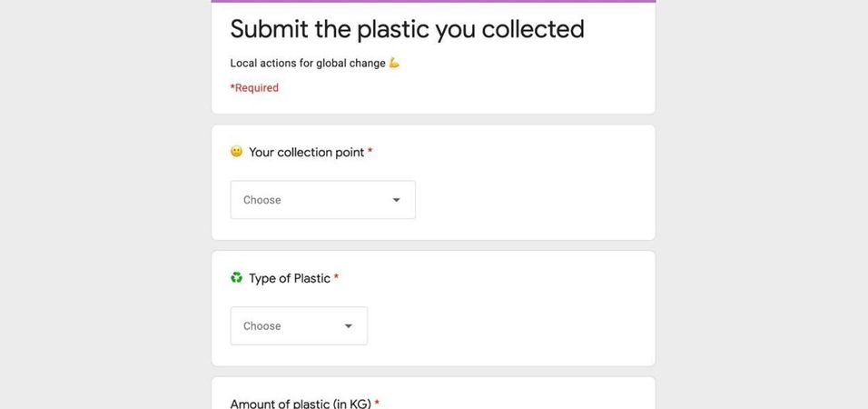Click the word plastic in the form title
The width and height of the screenshot is (868, 409).
tap(393, 31)
